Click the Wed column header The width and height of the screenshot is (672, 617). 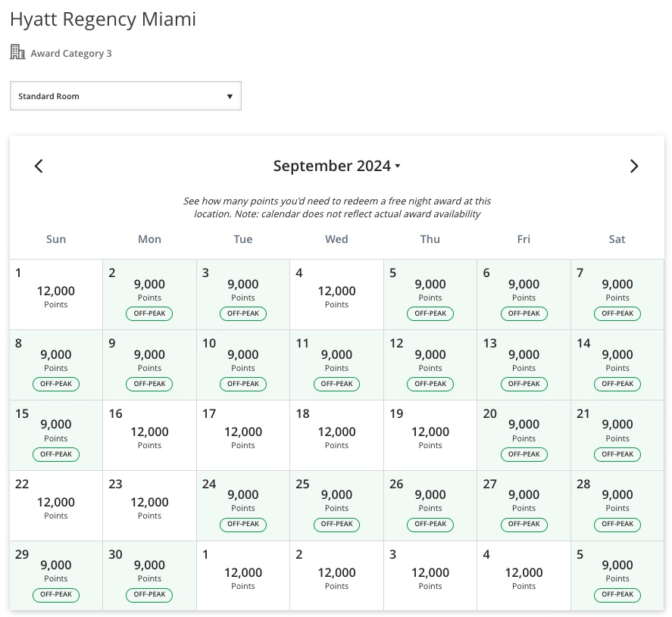click(336, 238)
